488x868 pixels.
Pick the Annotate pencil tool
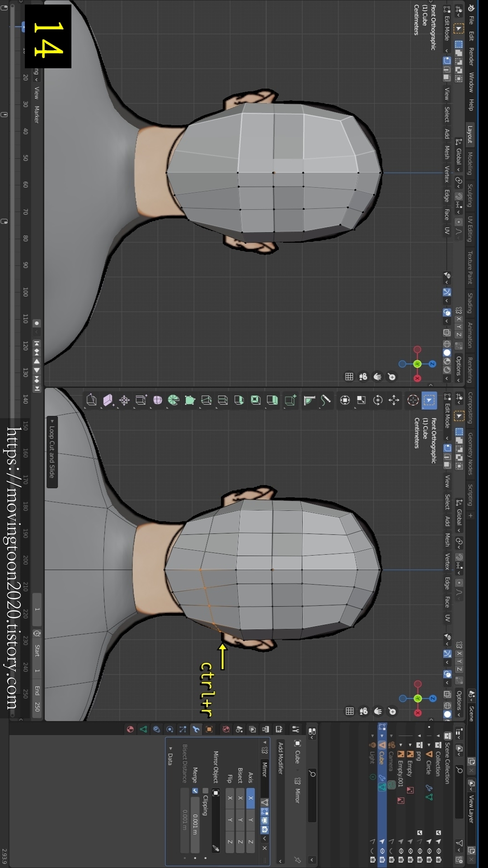point(326,400)
